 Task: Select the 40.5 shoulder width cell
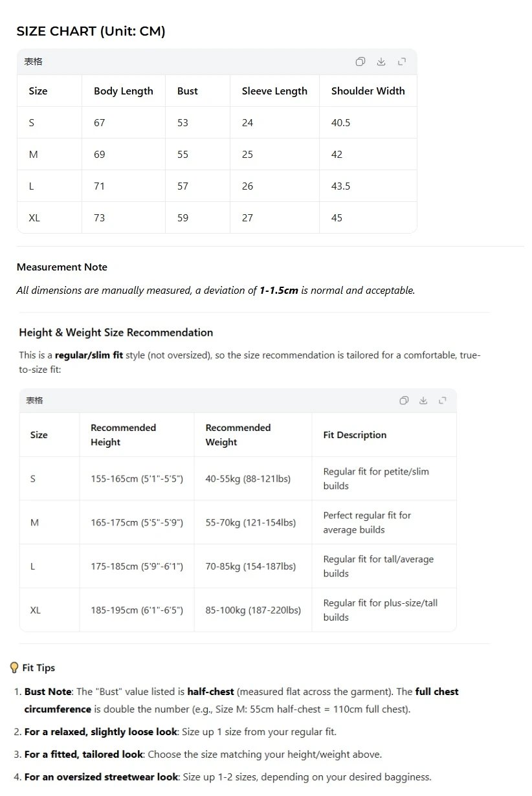tap(340, 123)
